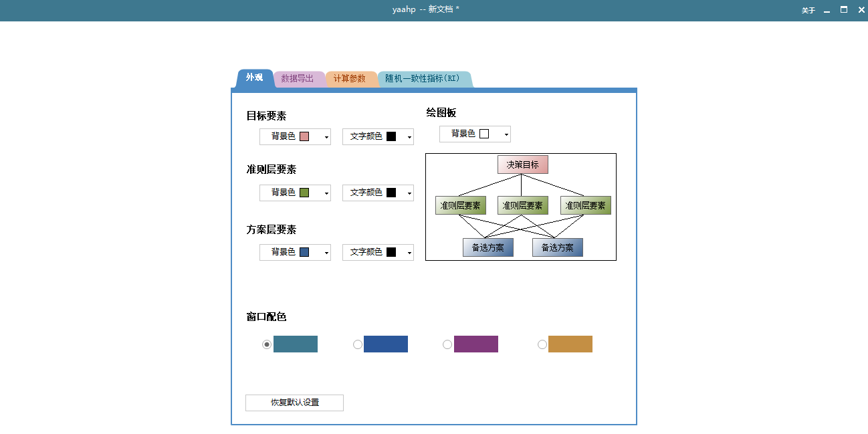Screen dimensions: 868x434
Task: Open the 随机一致性指标(RI) tab
Action: pyautogui.click(x=422, y=78)
